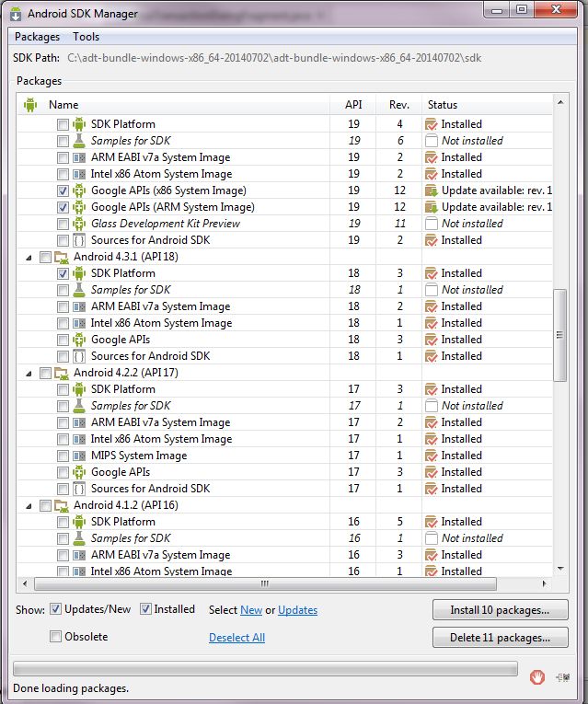Screen dimensions: 588x704
Task: Click Android icon of API 16 SDK Platform
Action: (79, 522)
